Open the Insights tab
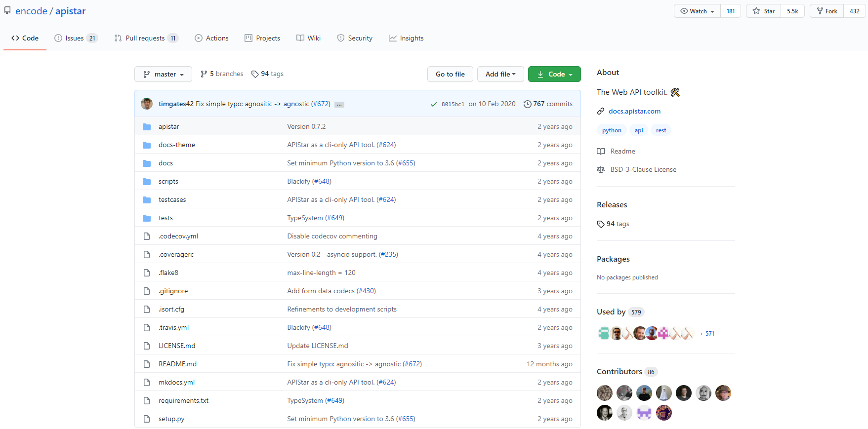Viewport: 868px width, 429px height. pyautogui.click(x=406, y=38)
